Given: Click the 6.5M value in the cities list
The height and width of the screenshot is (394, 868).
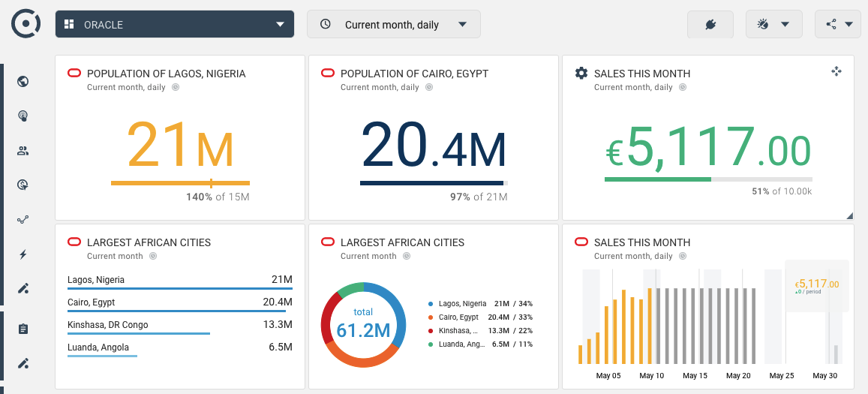Looking at the screenshot, I should point(280,347).
